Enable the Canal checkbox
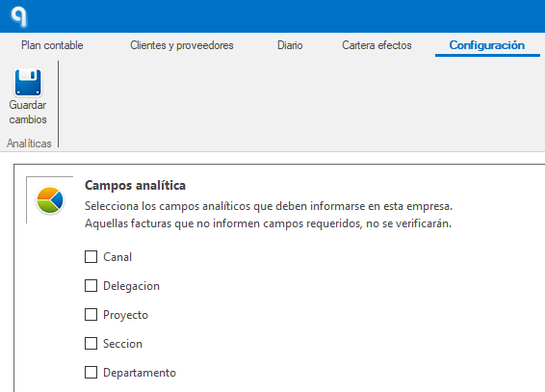 click(x=91, y=257)
